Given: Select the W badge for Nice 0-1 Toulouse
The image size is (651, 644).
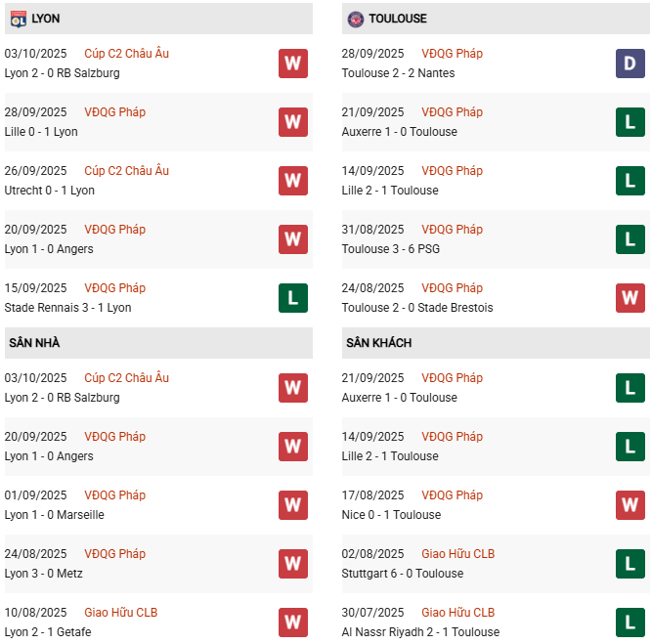Looking at the screenshot, I should click(x=629, y=505).
